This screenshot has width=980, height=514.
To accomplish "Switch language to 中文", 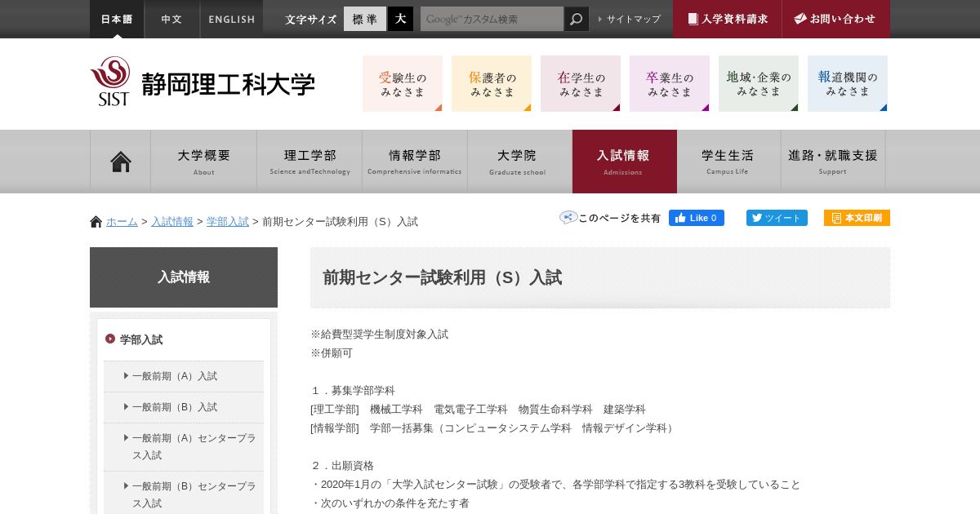I will click(171, 19).
